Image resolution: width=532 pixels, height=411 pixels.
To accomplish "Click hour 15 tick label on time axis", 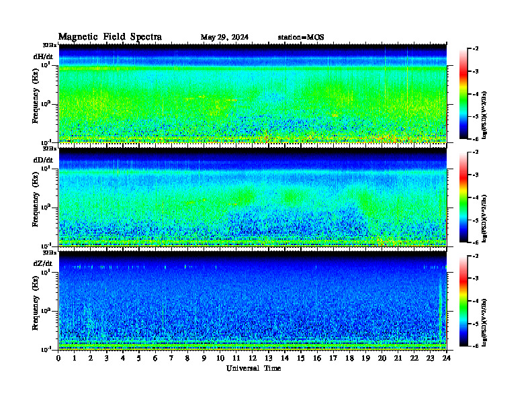I will [x=301, y=359].
